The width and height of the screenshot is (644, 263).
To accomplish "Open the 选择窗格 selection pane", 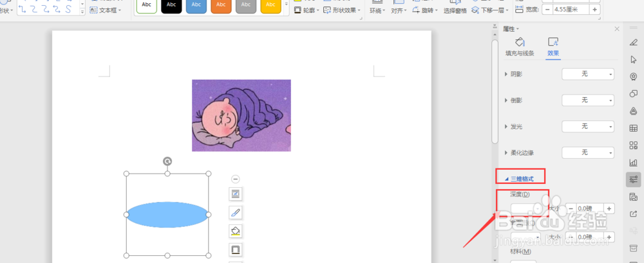I will 455,11.
